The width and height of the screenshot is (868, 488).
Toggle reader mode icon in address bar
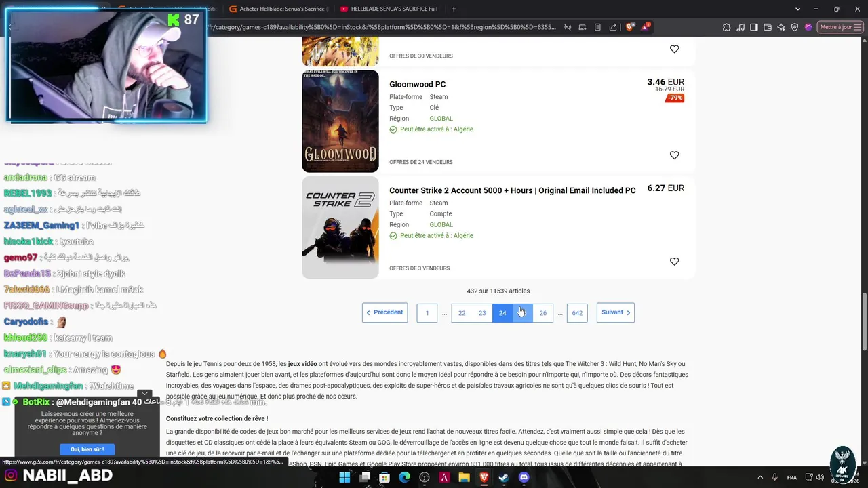coord(597,27)
